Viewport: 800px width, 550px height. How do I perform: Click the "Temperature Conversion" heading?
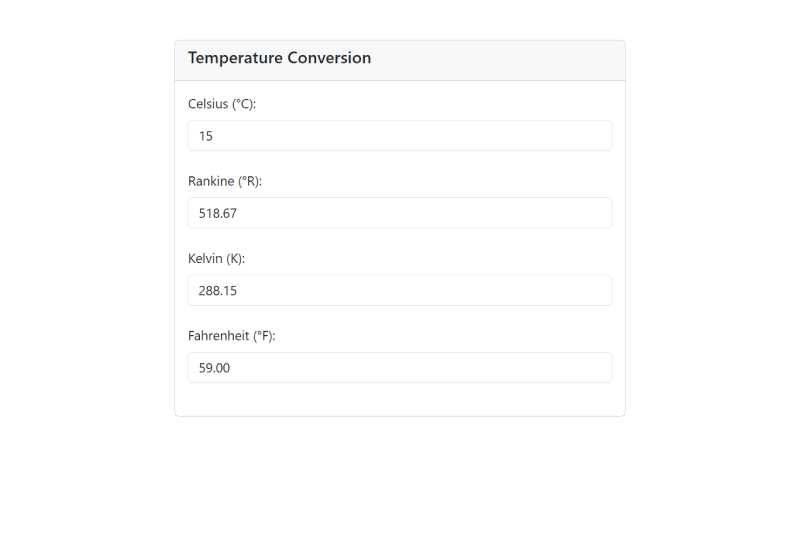pyautogui.click(x=279, y=58)
